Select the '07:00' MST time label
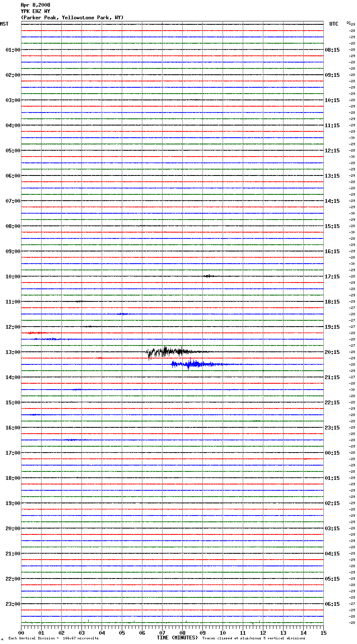 [13, 201]
